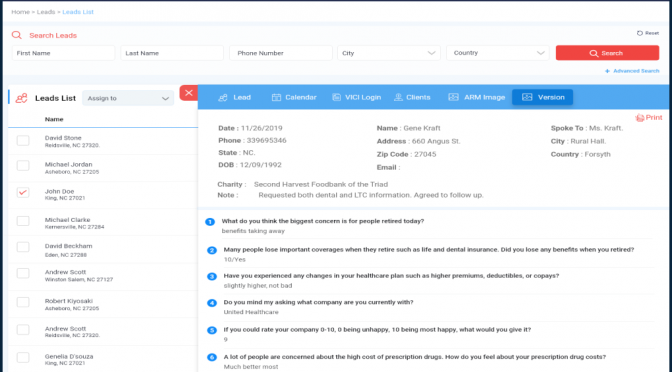Check the Robert Kiyosaki checkbox
The width and height of the screenshot is (672, 372).
[23, 302]
